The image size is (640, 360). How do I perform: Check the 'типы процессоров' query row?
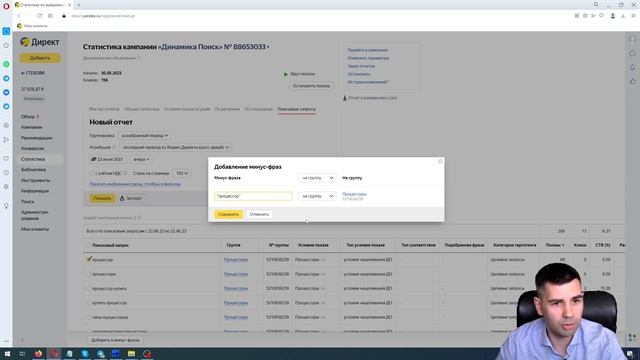click(89, 317)
